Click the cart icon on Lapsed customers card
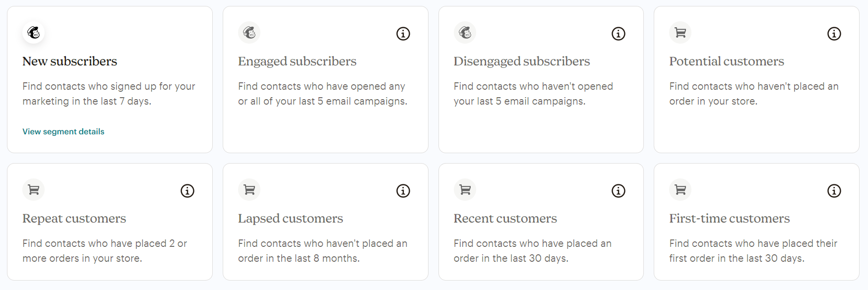The height and width of the screenshot is (290, 868). click(249, 189)
